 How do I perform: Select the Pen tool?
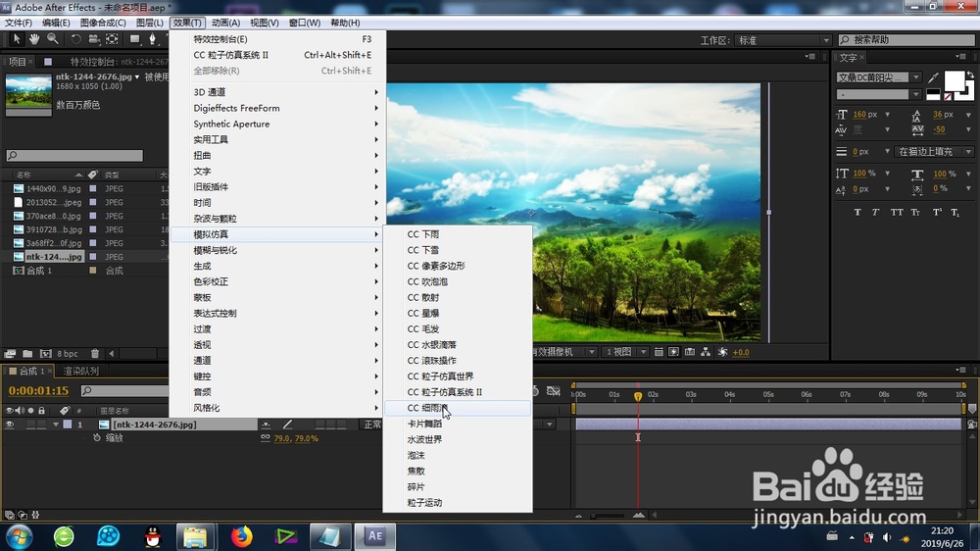click(153, 39)
